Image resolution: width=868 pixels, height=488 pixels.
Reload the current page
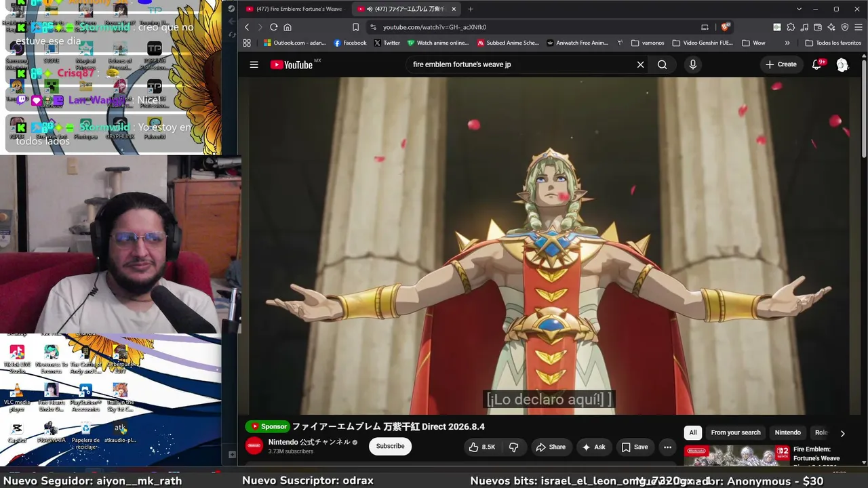tap(273, 27)
